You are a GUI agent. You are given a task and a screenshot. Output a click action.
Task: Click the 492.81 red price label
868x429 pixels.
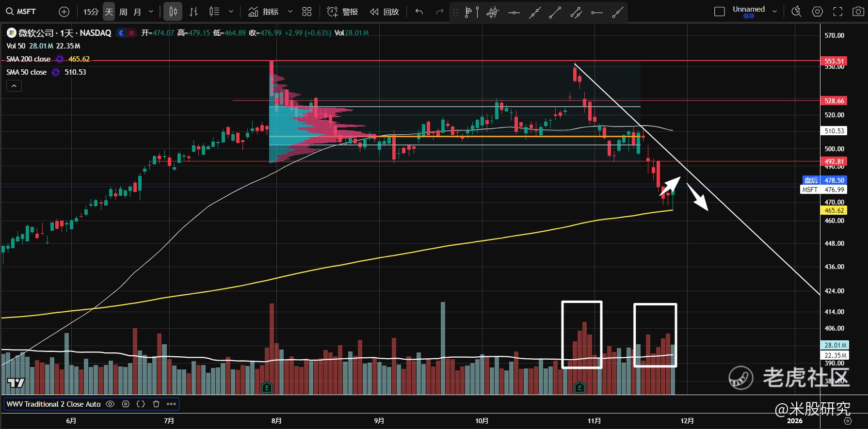834,161
